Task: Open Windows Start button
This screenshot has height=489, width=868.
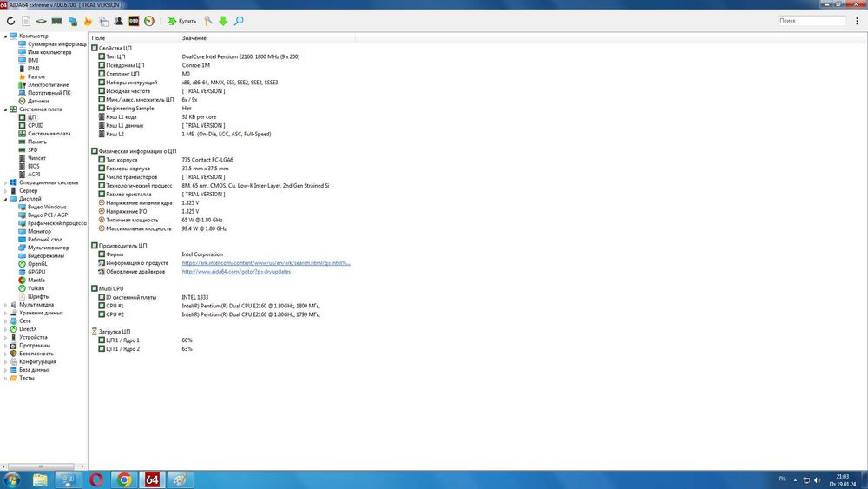Action: [11, 479]
